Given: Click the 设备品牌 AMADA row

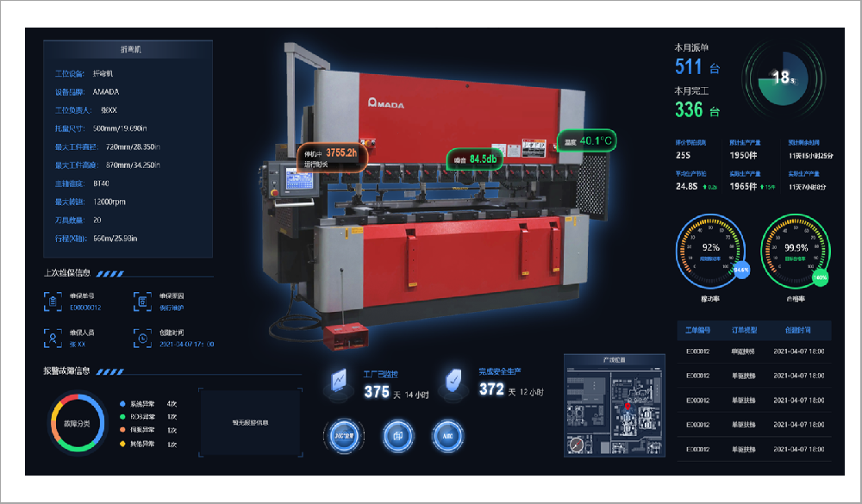Looking at the screenshot, I should tap(87, 92).
